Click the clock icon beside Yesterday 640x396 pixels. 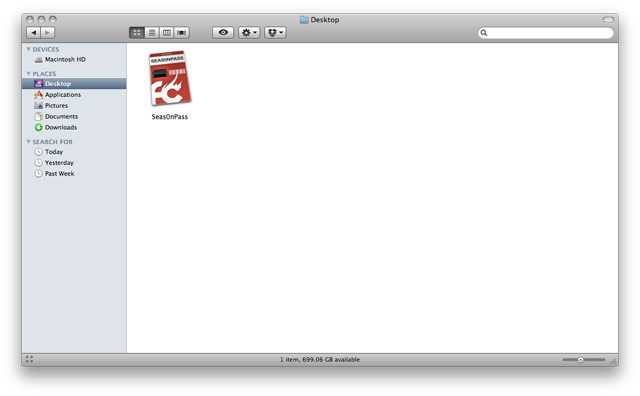coord(38,162)
